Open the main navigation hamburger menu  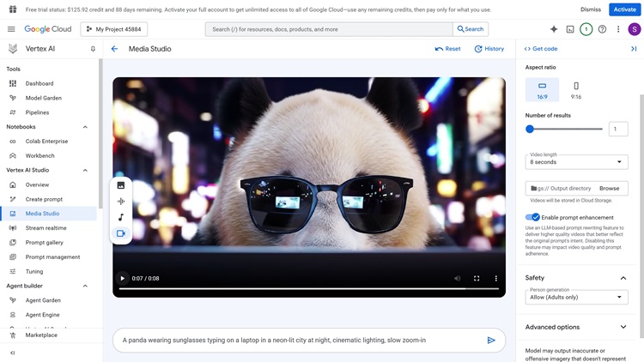[11, 29]
